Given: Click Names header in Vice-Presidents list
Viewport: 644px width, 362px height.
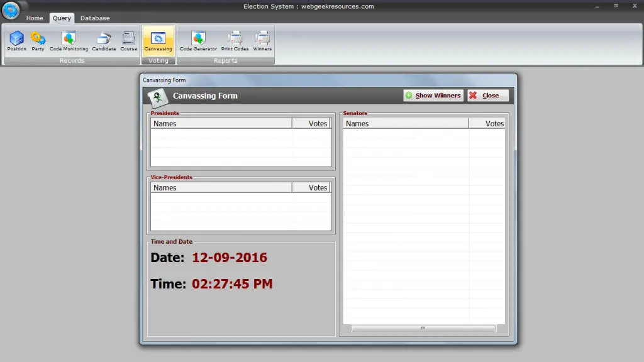Looking at the screenshot, I should [x=221, y=188].
